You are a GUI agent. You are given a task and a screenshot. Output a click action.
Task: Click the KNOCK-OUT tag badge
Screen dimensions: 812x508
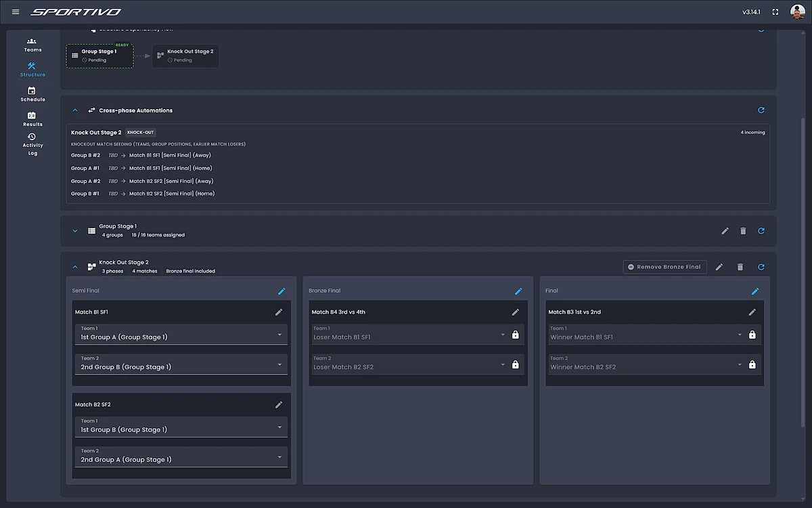pos(141,133)
